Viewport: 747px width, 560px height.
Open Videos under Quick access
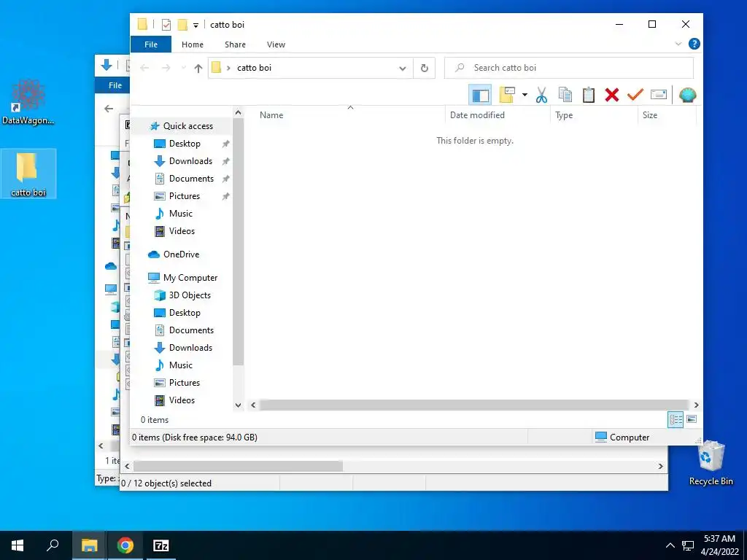[181, 231]
